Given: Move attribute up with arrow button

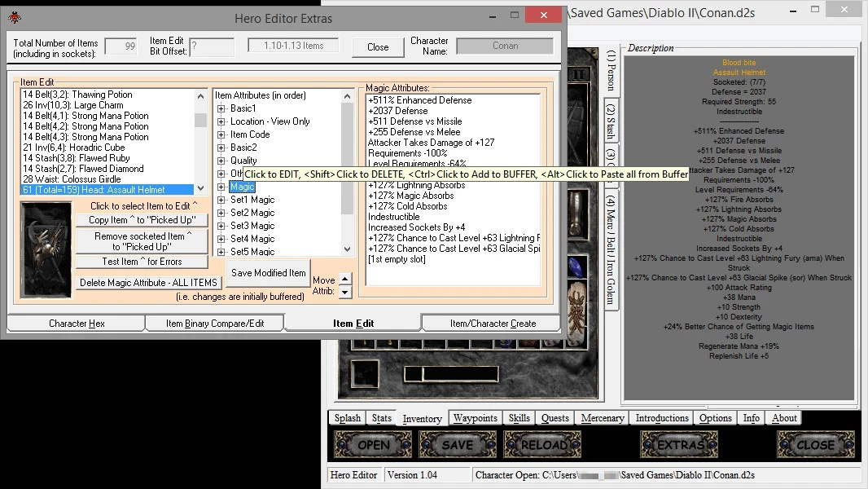Looking at the screenshot, I should 345,279.
